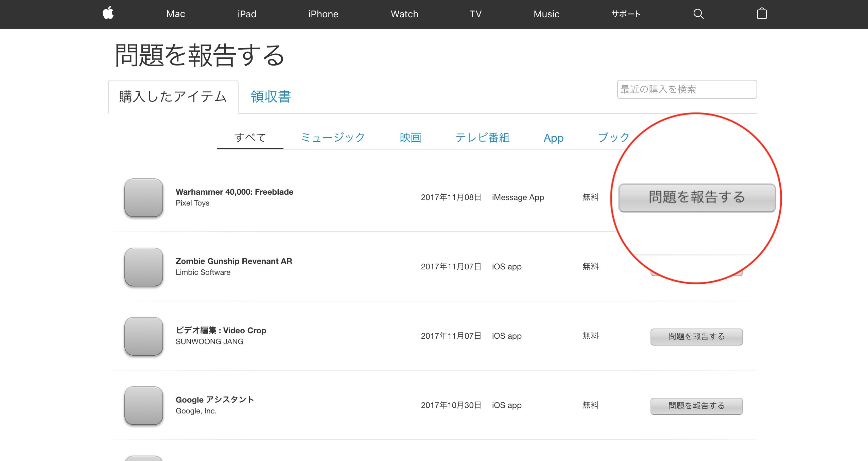Screen dimensions: 868x461
Task: Click the SUNWOONG JANG developer name
Action: 209,342
